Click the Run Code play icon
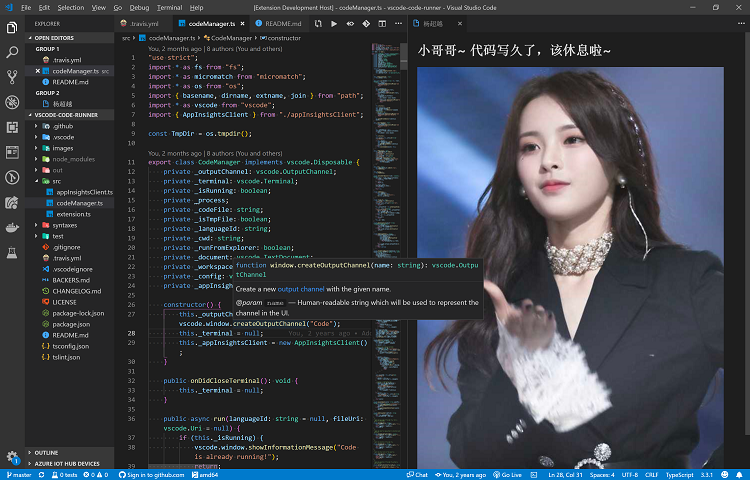 coord(334,23)
